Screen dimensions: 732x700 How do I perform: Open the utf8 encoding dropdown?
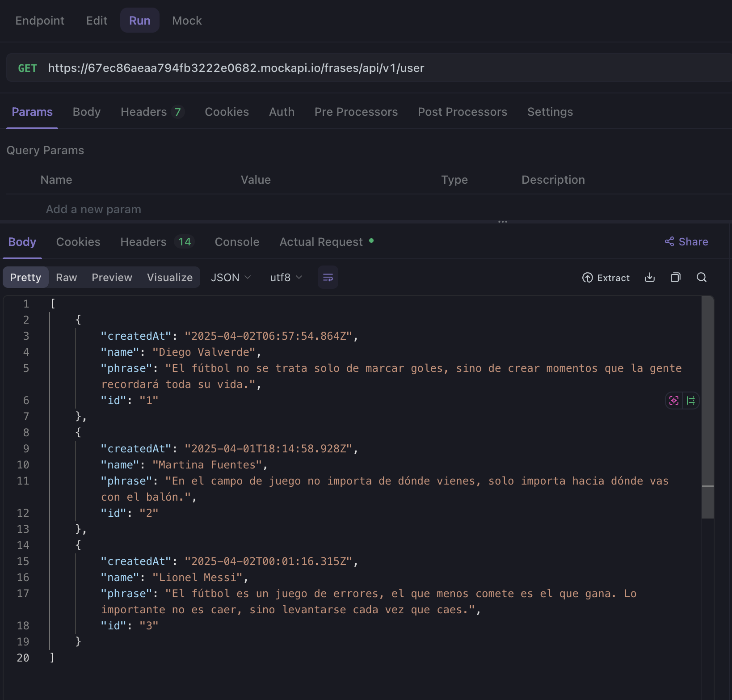coord(286,278)
